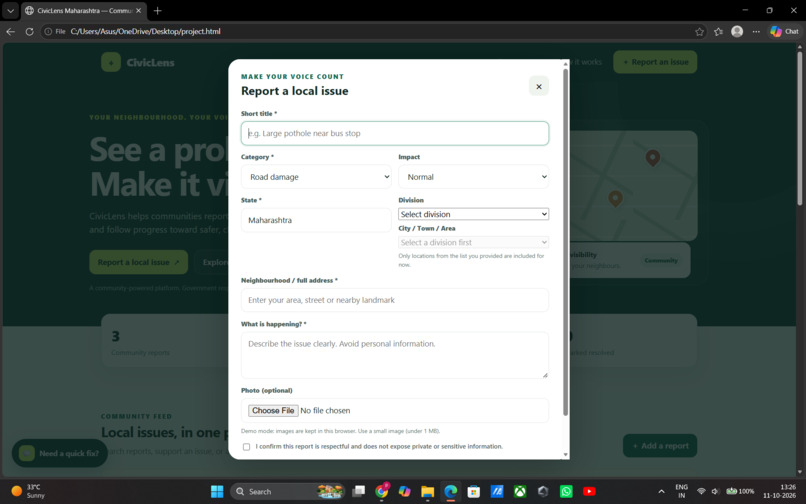The width and height of the screenshot is (806, 504).
Task: Click the browser page vertical scrollbar
Action: pyautogui.click(x=799, y=129)
